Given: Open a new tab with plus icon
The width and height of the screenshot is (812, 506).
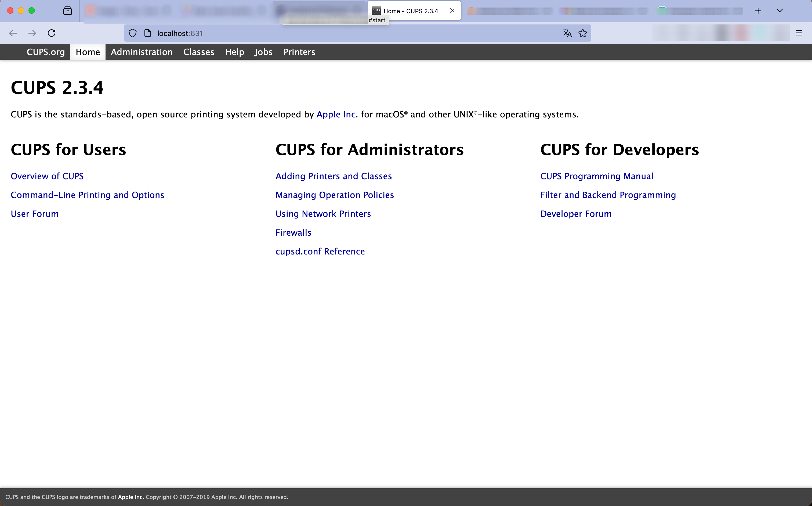Looking at the screenshot, I should pyautogui.click(x=758, y=11).
